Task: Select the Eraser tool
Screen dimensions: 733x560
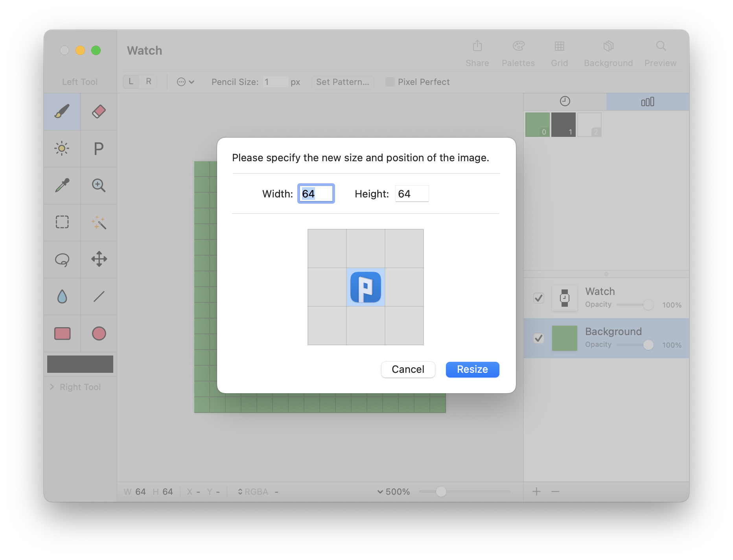Action: [x=99, y=112]
